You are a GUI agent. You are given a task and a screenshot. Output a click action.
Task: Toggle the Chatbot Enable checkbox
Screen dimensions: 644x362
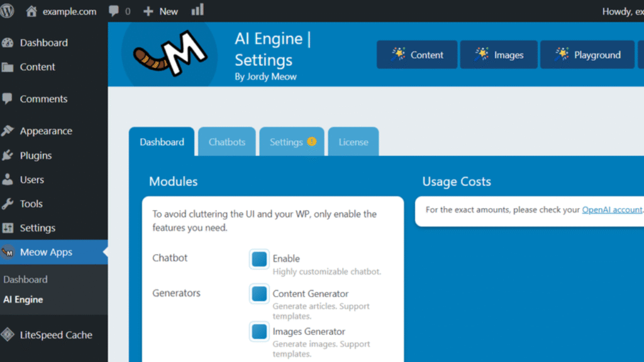pyautogui.click(x=259, y=259)
